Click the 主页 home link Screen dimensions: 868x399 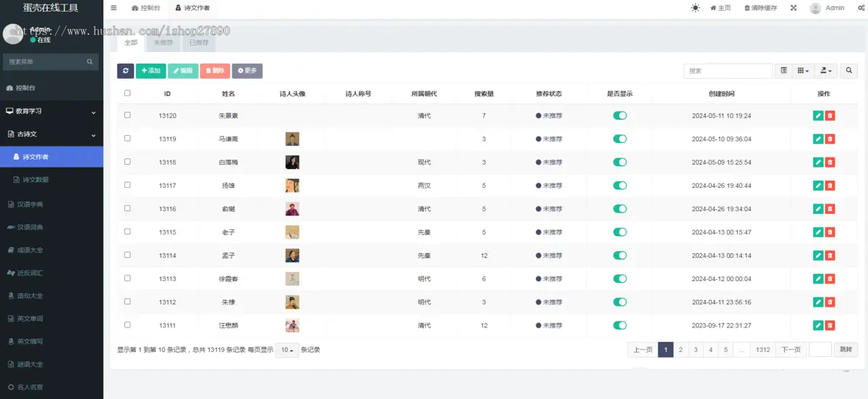pyautogui.click(x=720, y=8)
